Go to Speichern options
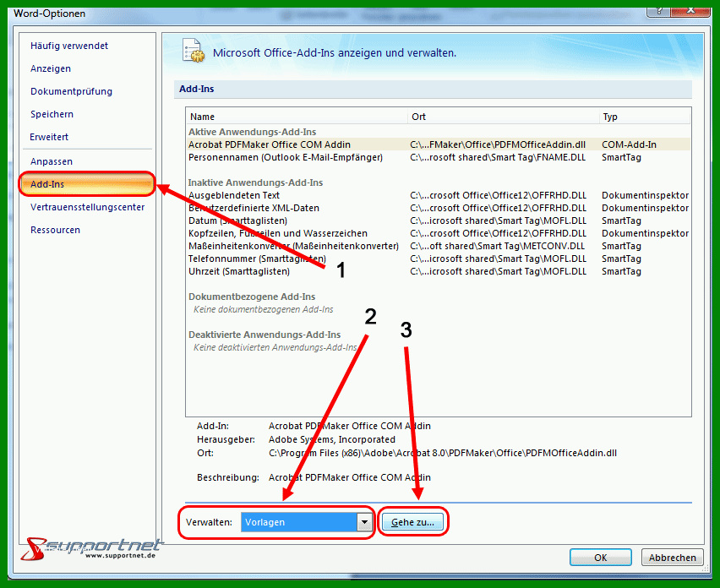The width and height of the screenshot is (720, 588). point(52,114)
